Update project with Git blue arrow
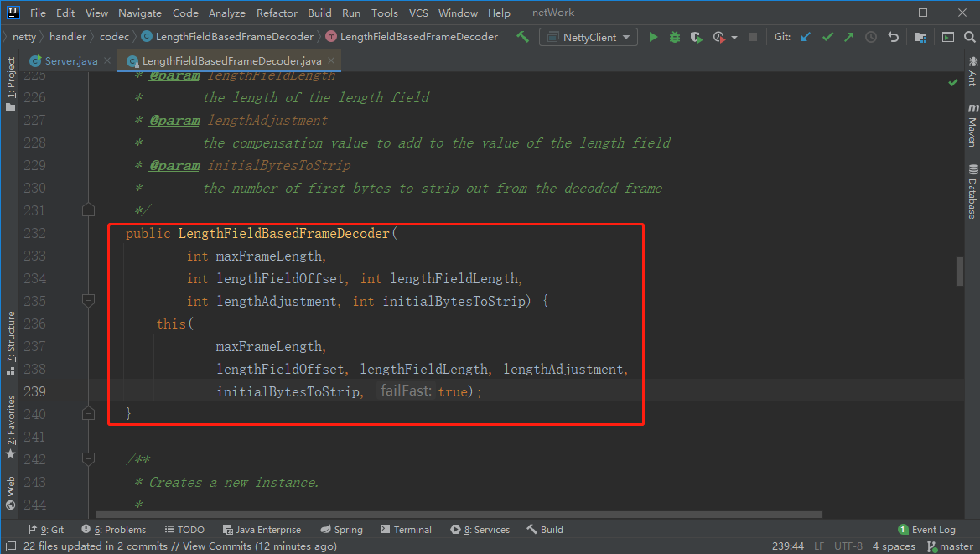Screen dimensions: 980x554 (x=806, y=37)
